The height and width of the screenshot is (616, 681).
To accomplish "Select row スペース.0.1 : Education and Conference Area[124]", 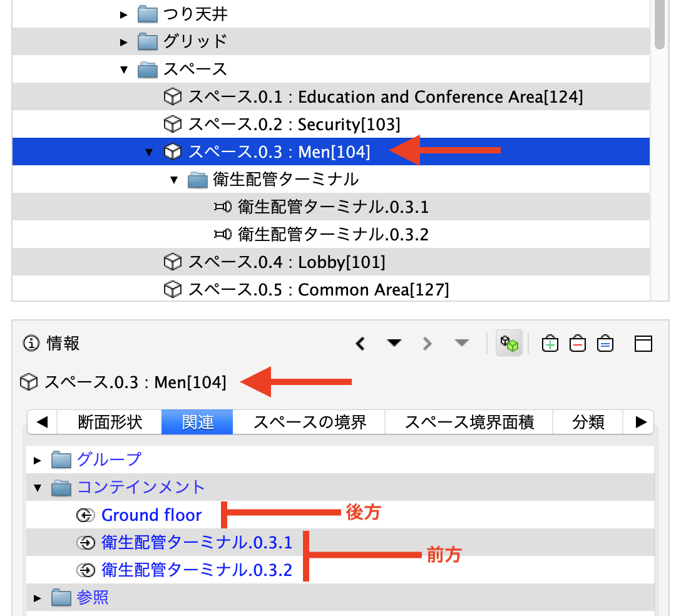I will pos(331,96).
